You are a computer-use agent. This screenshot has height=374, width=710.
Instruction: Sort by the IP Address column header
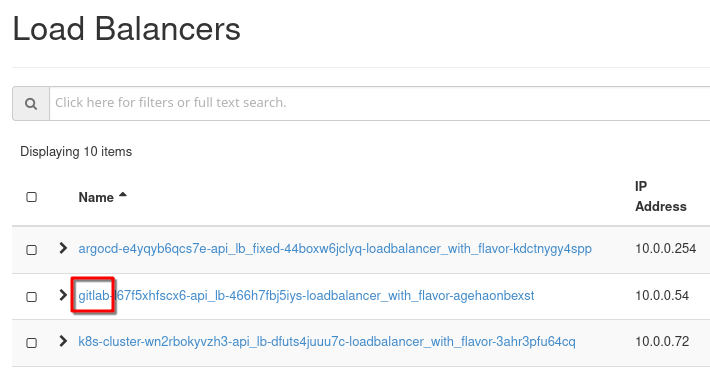[661, 196]
